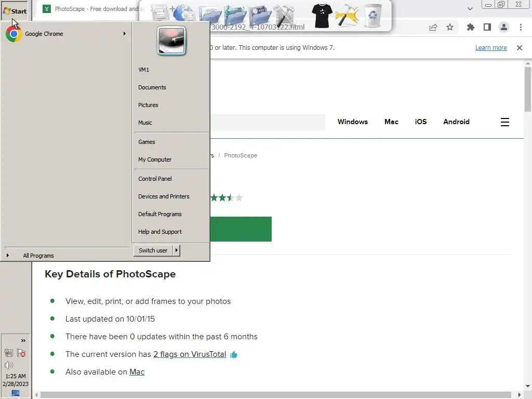The width and height of the screenshot is (532, 399).
Task: Open the site hamburger menu
Action: click(505, 122)
